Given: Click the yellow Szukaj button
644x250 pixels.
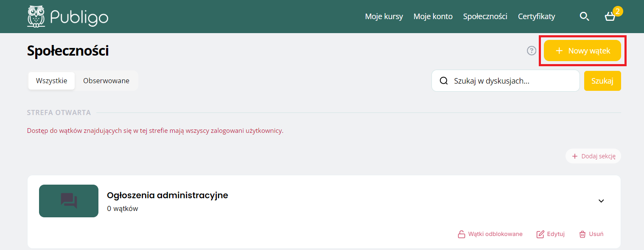Looking at the screenshot, I should pos(602,81).
